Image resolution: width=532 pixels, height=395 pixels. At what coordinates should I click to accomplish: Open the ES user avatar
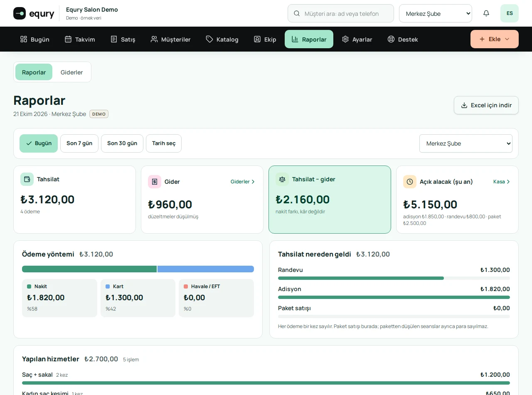pos(510,13)
